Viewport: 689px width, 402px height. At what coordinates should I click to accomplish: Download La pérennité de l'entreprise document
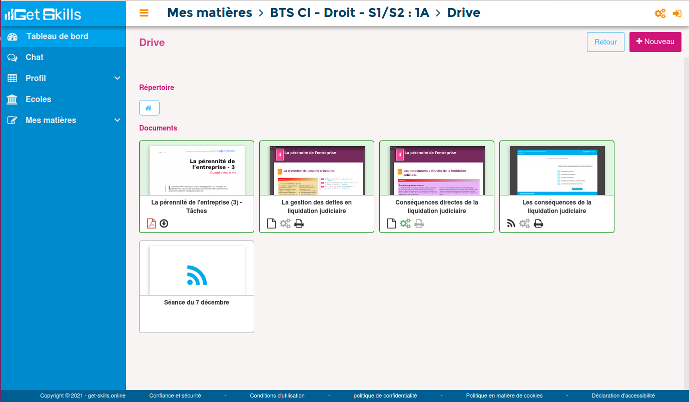(164, 223)
